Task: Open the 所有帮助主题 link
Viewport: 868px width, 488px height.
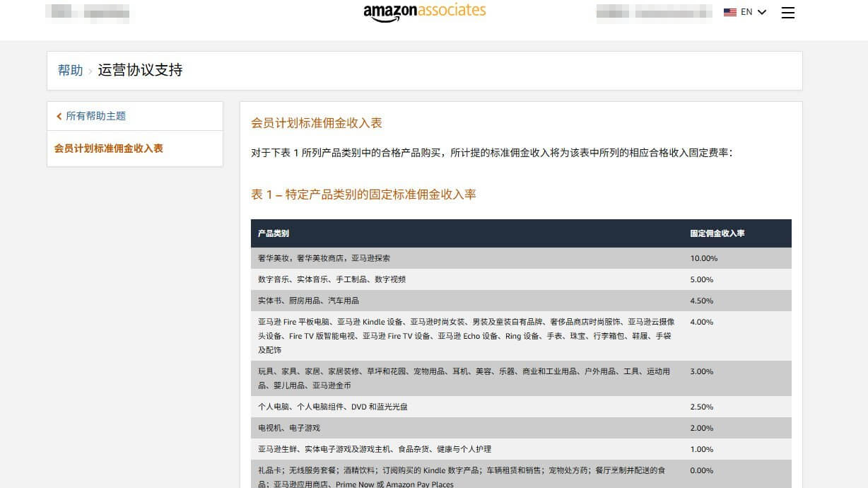Action: click(x=95, y=116)
